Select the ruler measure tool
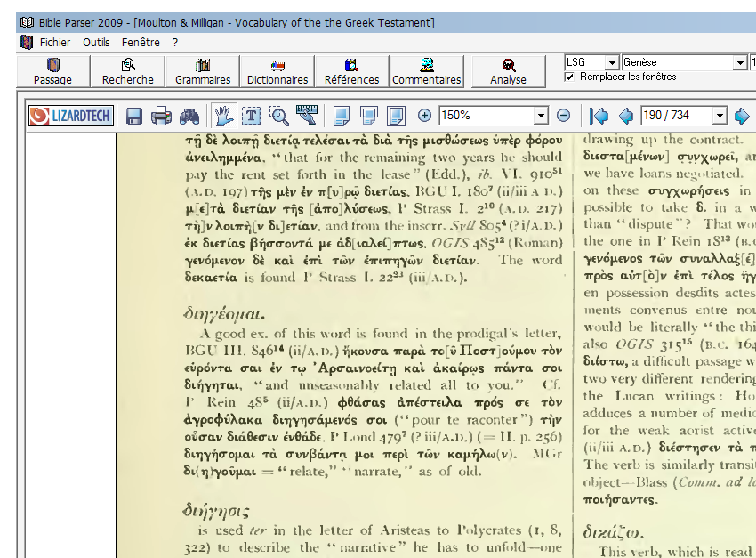The image size is (756, 558). pyautogui.click(x=307, y=116)
